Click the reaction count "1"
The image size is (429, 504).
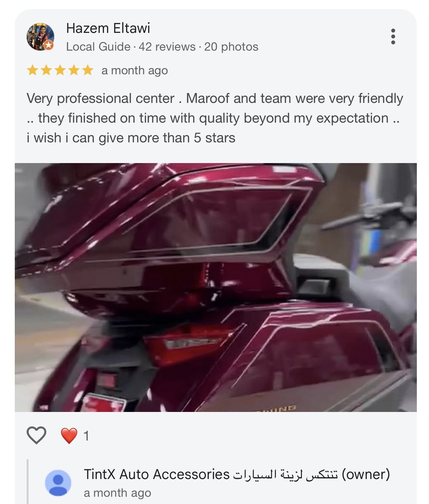pyautogui.click(x=86, y=436)
